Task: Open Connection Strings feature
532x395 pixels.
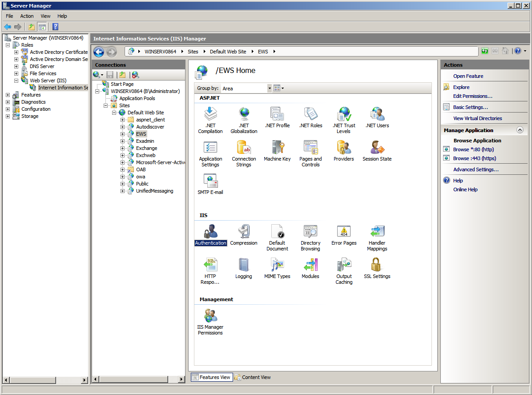Action: (x=244, y=153)
